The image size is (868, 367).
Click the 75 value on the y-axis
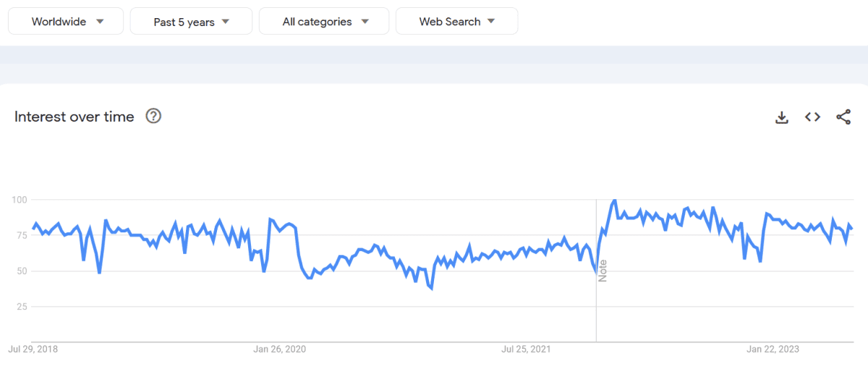21,235
